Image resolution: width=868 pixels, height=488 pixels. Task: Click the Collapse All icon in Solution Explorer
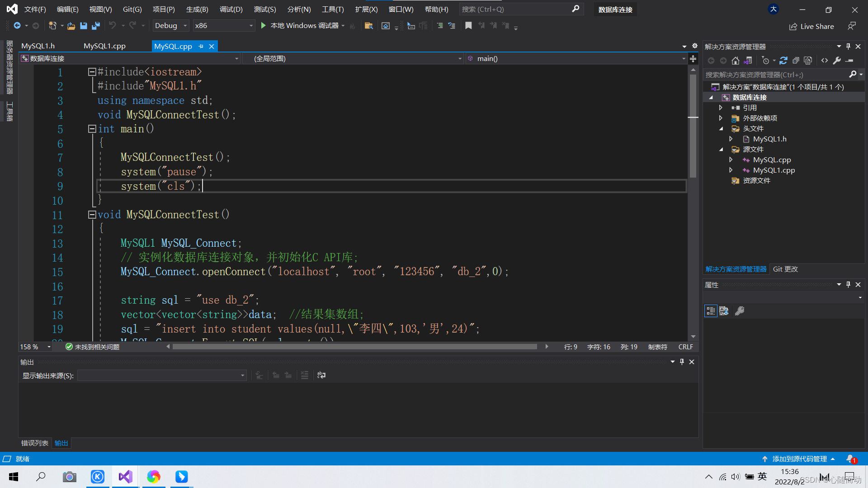[x=796, y=61]
